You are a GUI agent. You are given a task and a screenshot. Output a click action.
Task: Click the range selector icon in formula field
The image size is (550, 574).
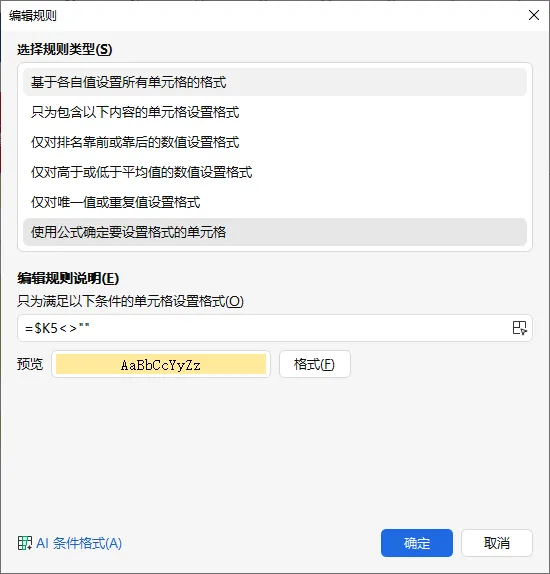519,328
